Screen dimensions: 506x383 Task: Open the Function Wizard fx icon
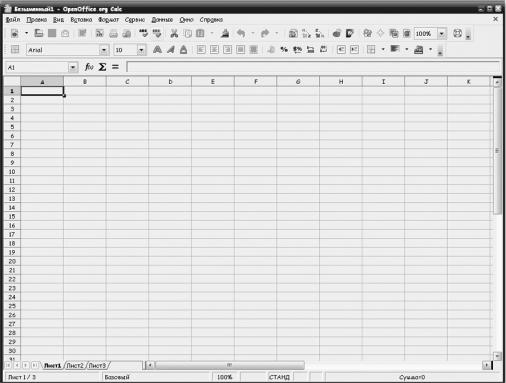[x=89, y=67]
